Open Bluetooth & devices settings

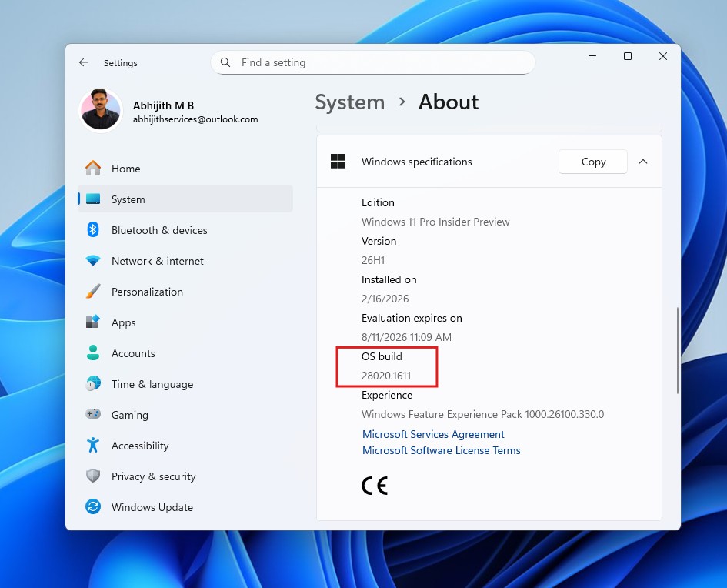160,229
